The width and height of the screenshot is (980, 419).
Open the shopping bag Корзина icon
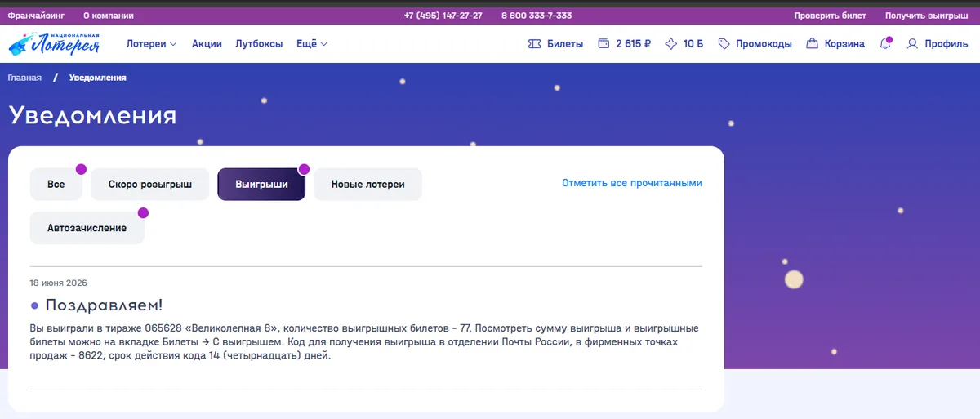(812, 44)
